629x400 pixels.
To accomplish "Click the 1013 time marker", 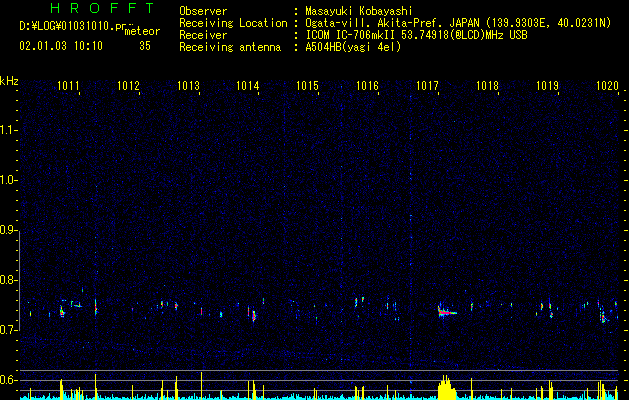I will tap(188, 86).
